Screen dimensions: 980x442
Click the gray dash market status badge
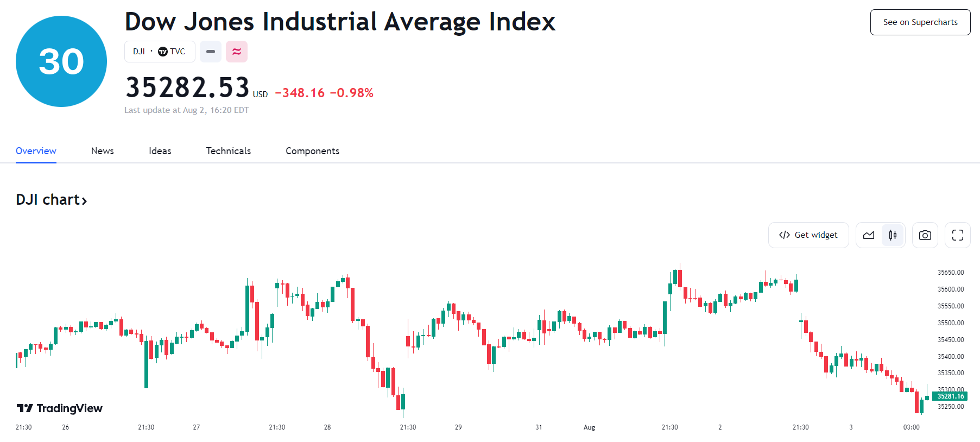(211, 52)
